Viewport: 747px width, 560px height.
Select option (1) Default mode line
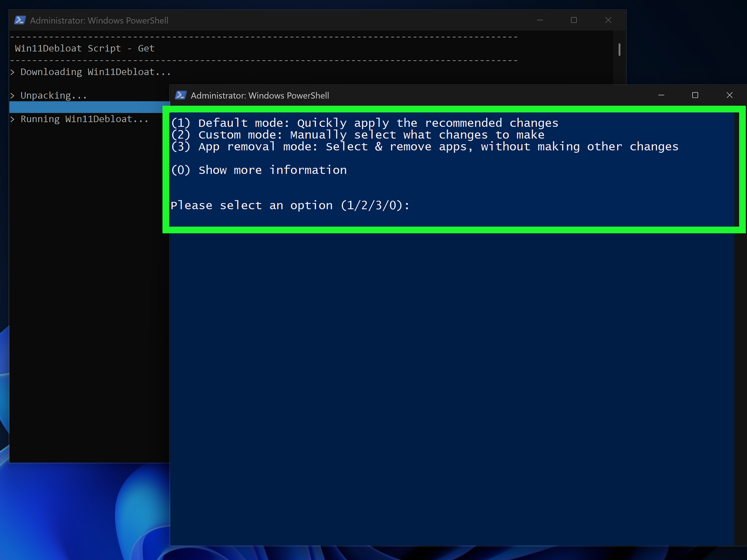(365, 123)
